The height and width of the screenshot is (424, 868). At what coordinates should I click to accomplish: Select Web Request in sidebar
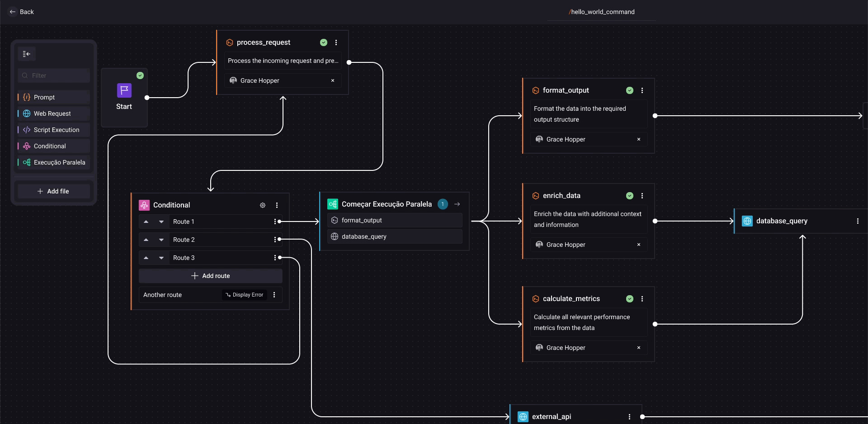tap(52, 113)
